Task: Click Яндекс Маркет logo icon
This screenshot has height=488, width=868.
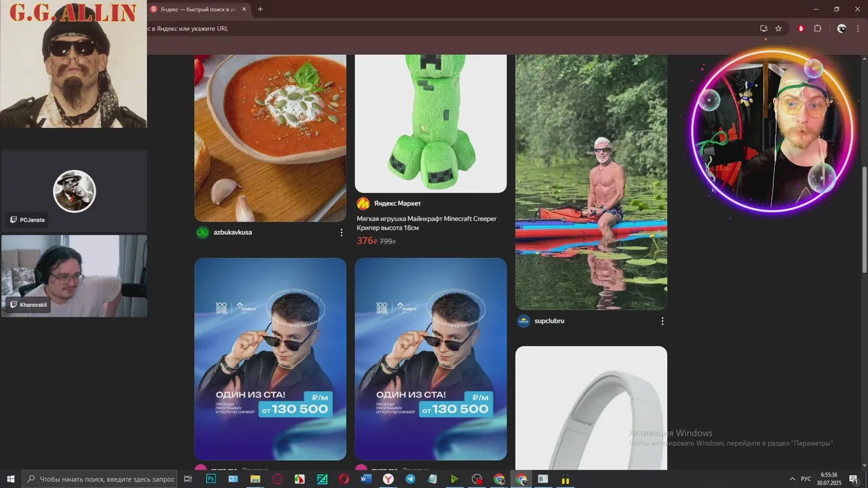Action: 363,203
